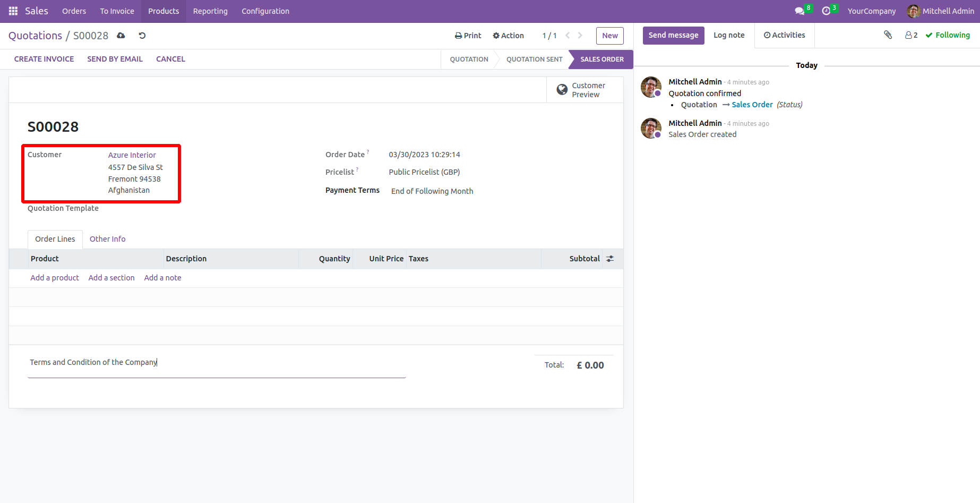Image resolution: width=980 pixels, height=503 pixels.
Task: Select the Quotation Sent status stage
Action: click(x=534, y=59)
